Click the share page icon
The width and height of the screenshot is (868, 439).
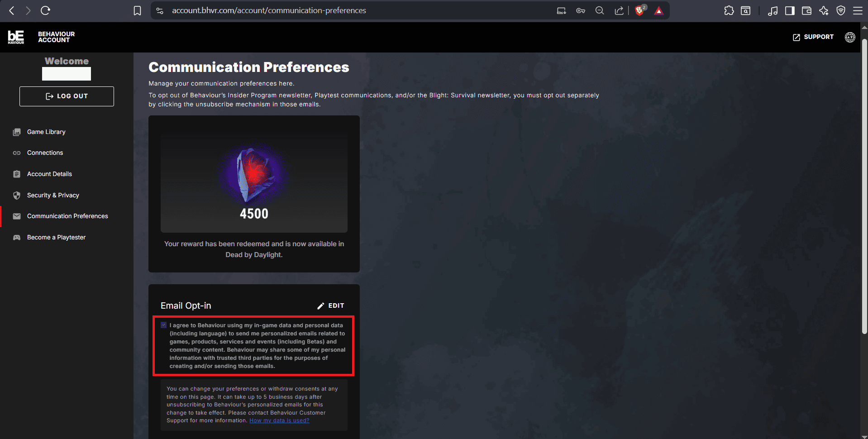coord(619,10)
